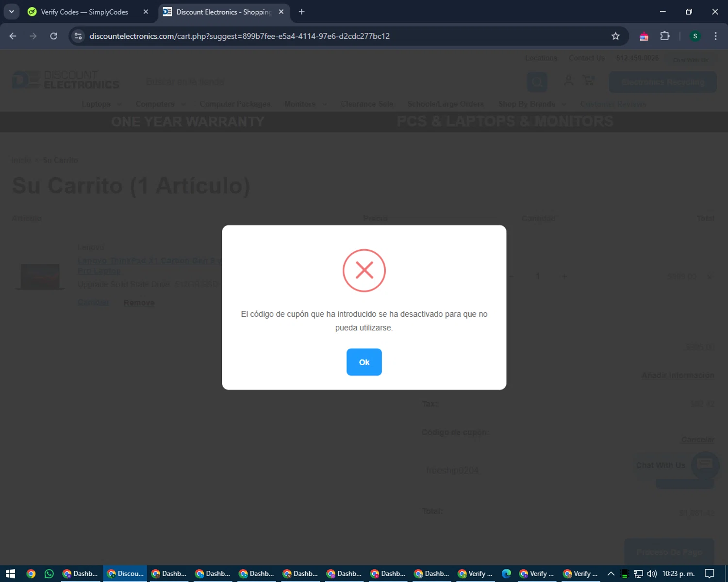Open a new browser tab

[301, 12]
